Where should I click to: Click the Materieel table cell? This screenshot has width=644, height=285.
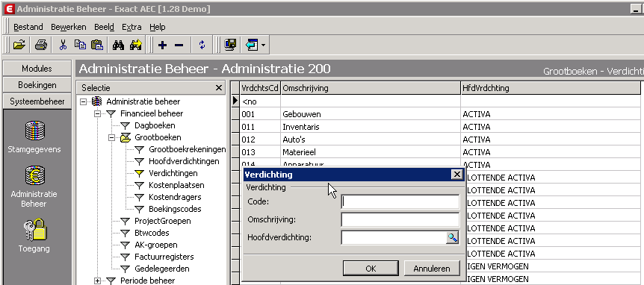[x=371, y=152]
